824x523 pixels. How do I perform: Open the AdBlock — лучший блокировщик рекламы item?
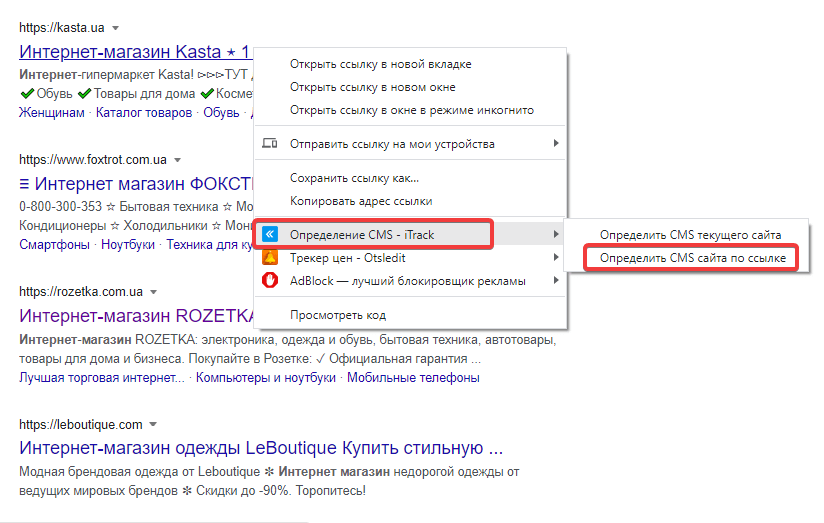pos(410,281)
